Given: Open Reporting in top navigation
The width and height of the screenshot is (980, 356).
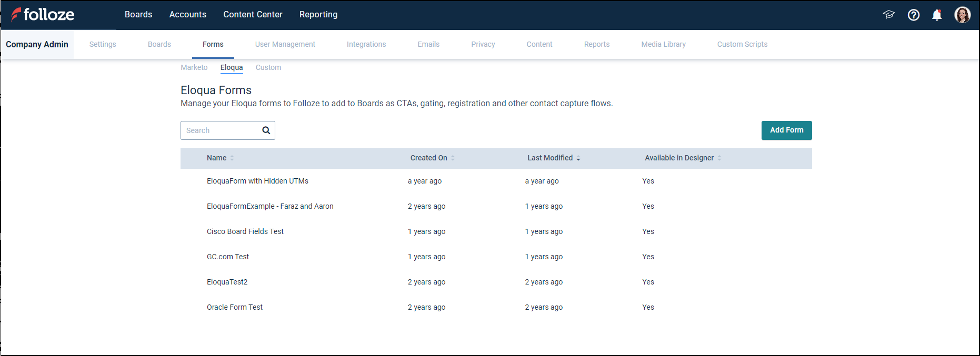Looking at the screenshot, I should pos(318,15).
